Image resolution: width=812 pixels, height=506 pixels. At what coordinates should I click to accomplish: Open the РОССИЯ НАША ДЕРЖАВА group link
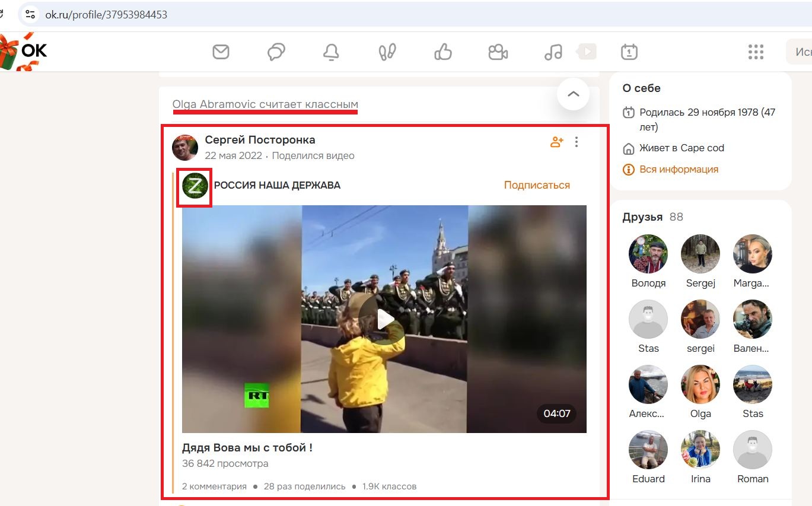click(x=277, y=186)
